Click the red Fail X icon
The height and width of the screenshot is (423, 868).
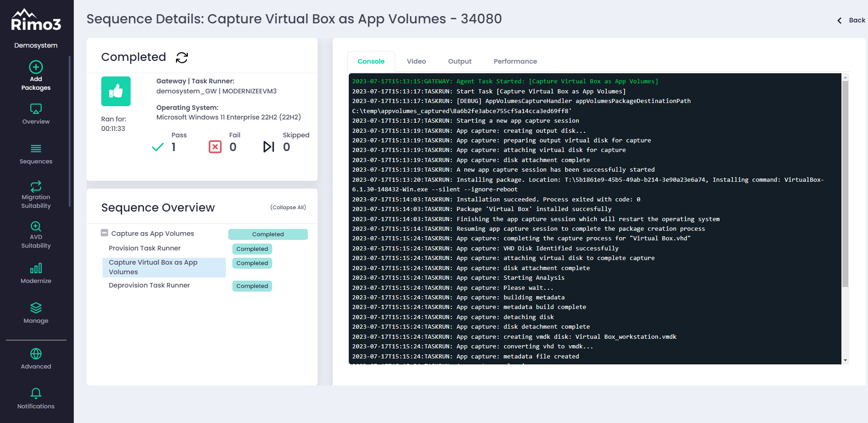coord(215,146)
